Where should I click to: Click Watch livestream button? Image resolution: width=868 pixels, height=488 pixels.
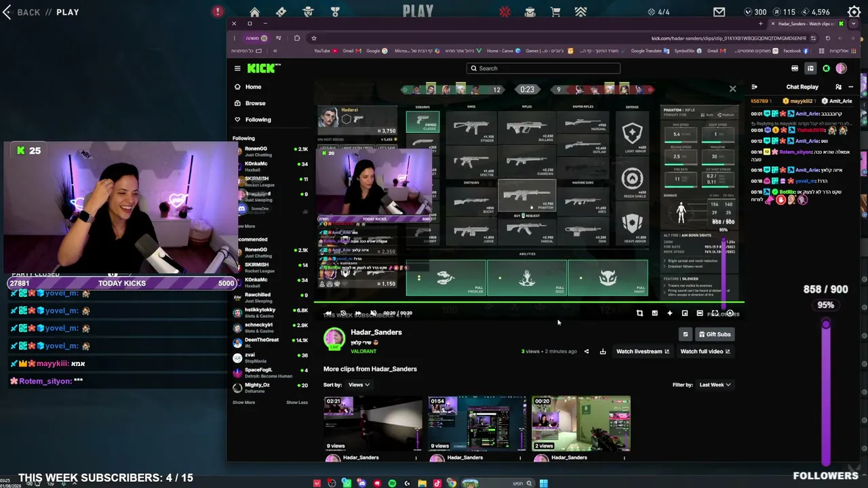642,352
